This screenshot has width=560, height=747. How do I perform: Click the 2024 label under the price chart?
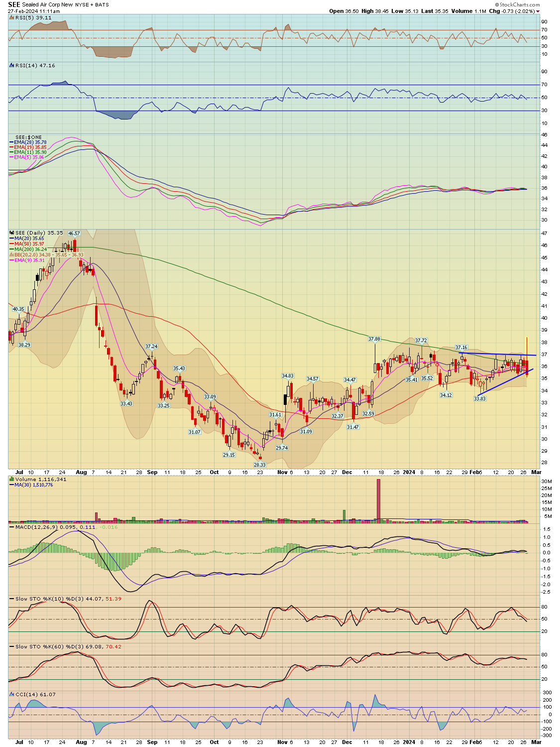pyautogui.click(x=409, y=472)
